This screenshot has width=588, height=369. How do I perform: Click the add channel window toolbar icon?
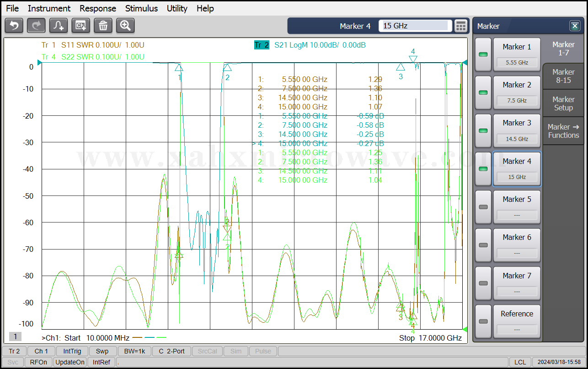coord(81,26)
